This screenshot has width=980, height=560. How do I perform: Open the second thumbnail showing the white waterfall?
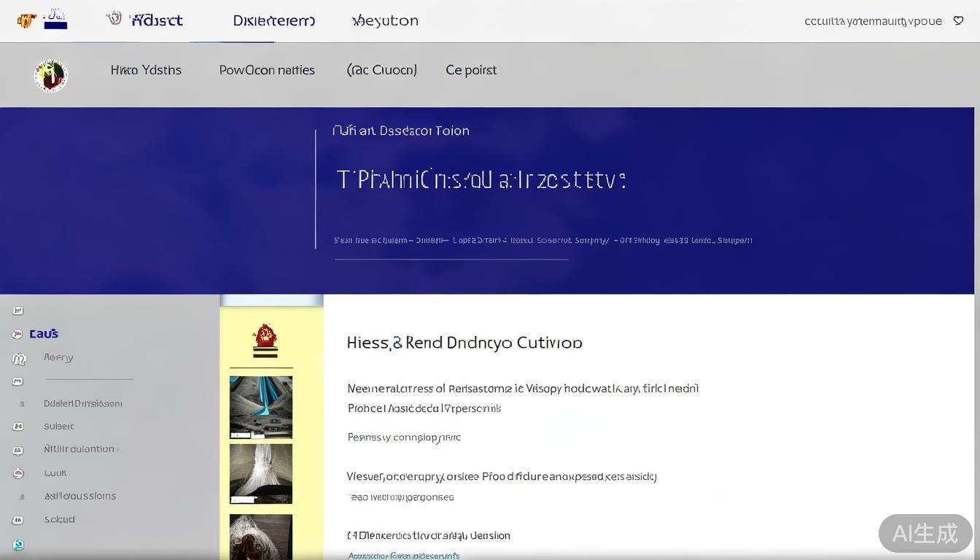[x=261, y=473]
